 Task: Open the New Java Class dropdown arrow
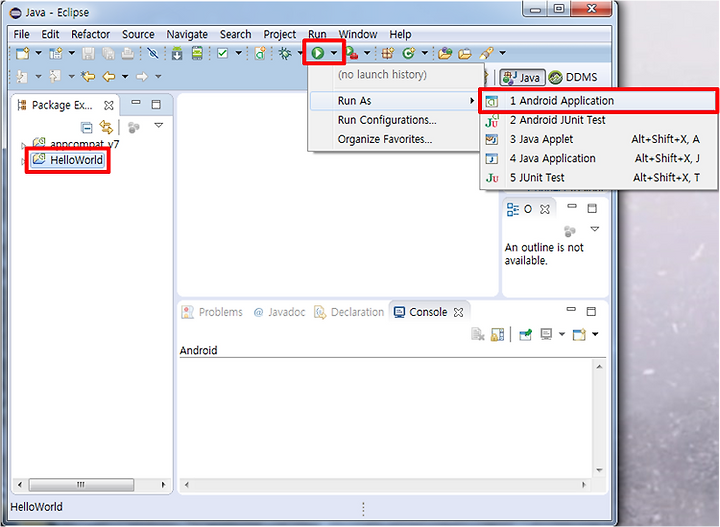point(425,53)
